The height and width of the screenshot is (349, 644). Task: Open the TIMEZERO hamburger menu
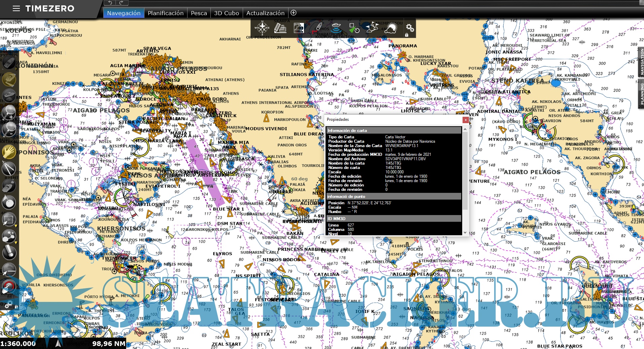tap(16, 8)
